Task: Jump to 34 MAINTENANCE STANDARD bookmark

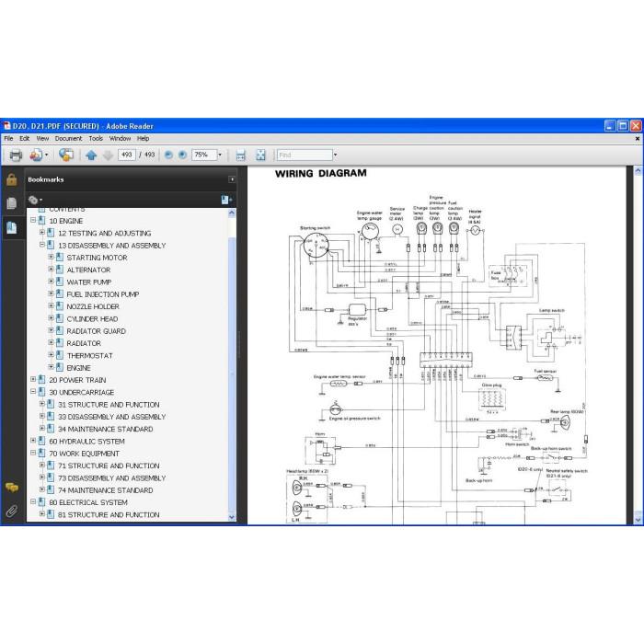Action: (106, 430)
